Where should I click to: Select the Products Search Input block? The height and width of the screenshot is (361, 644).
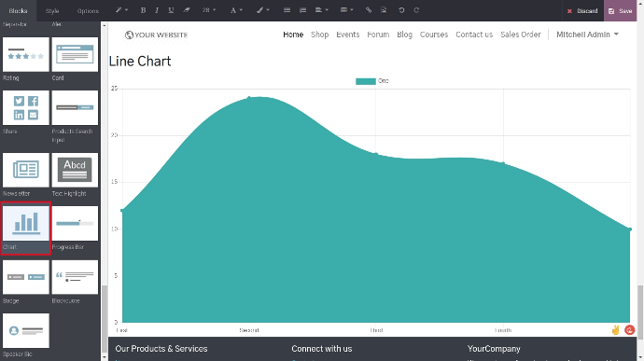tap(75, 107)
